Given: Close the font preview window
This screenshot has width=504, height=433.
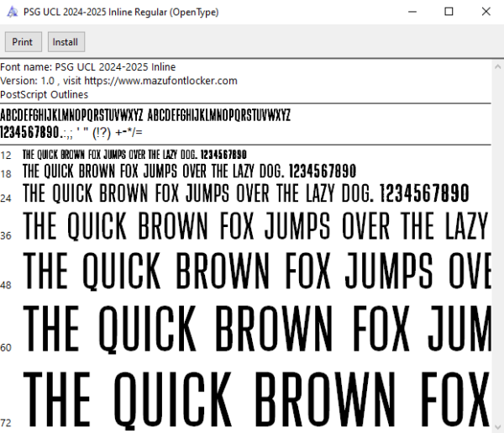Looking at the screenshot, I should pos(486,12).
